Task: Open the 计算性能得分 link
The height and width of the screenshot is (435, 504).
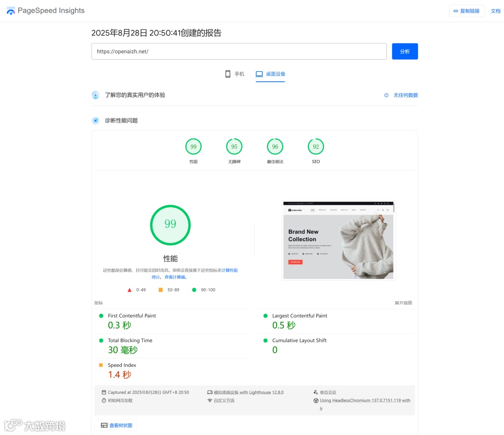Action: [x=230, y=270]
